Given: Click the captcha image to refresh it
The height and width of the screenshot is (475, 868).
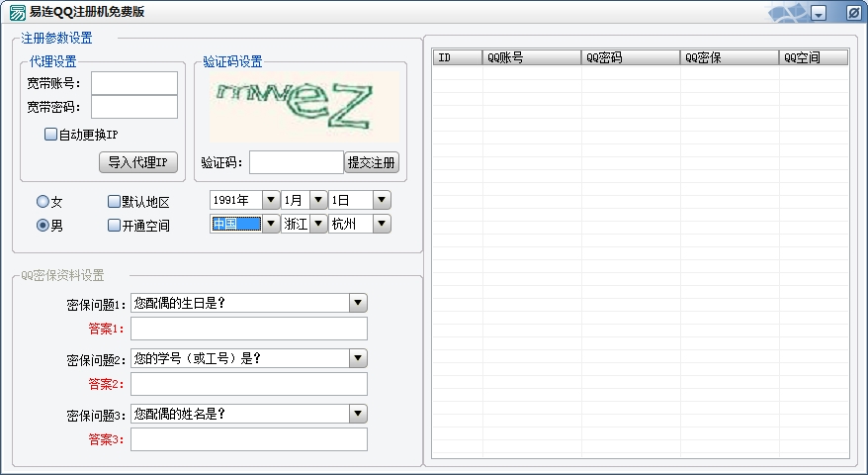Looking at the screenshot, I should click(295, 107).
